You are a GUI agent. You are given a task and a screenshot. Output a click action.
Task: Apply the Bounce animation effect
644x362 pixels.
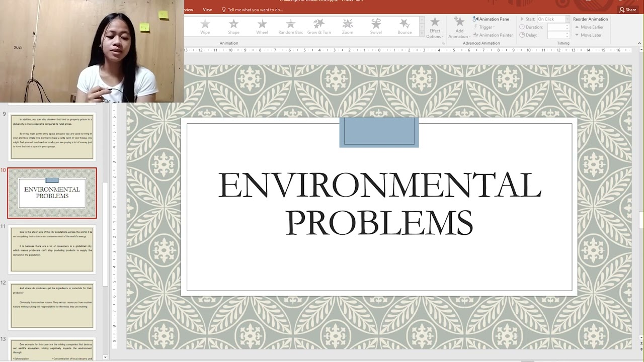click(405, 26)
